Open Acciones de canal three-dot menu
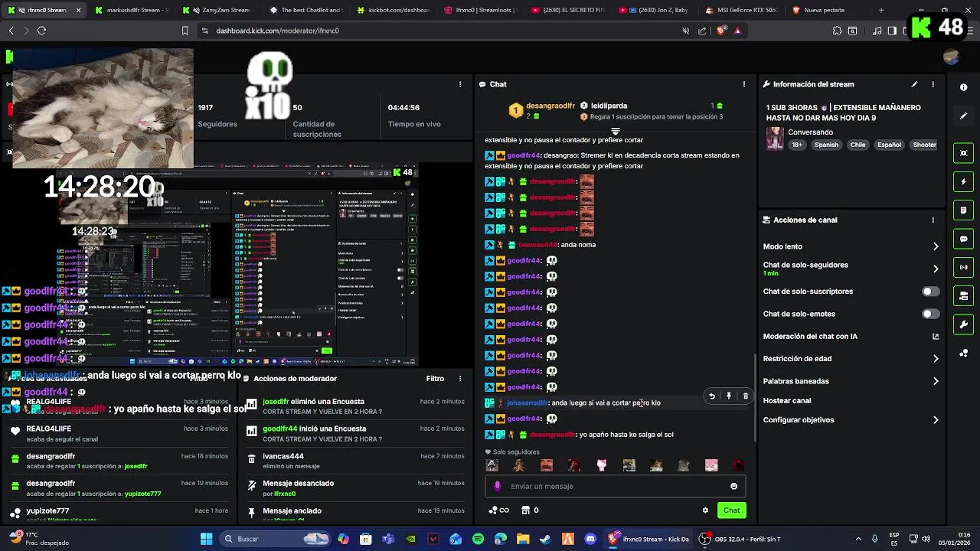 933,220
